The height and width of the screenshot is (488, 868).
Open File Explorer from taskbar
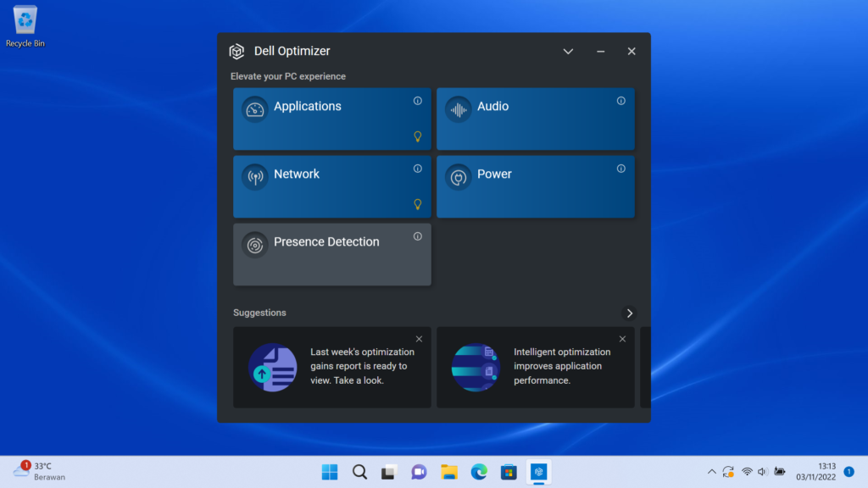point(449,472)
